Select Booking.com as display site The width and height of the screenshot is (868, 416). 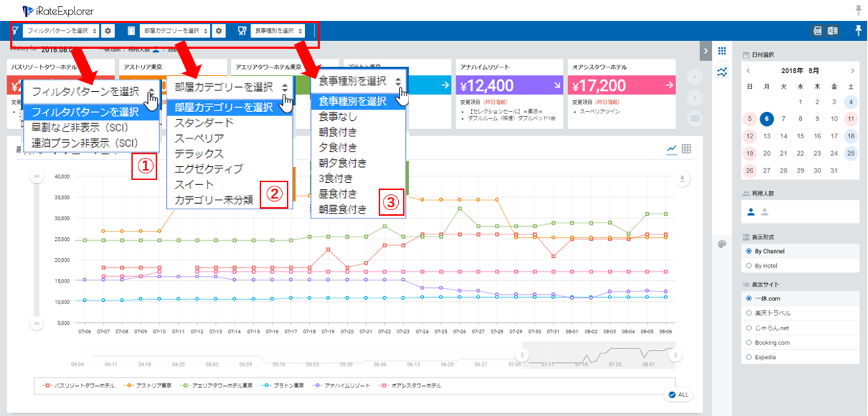pyautogui.click(x=748, y=342)
